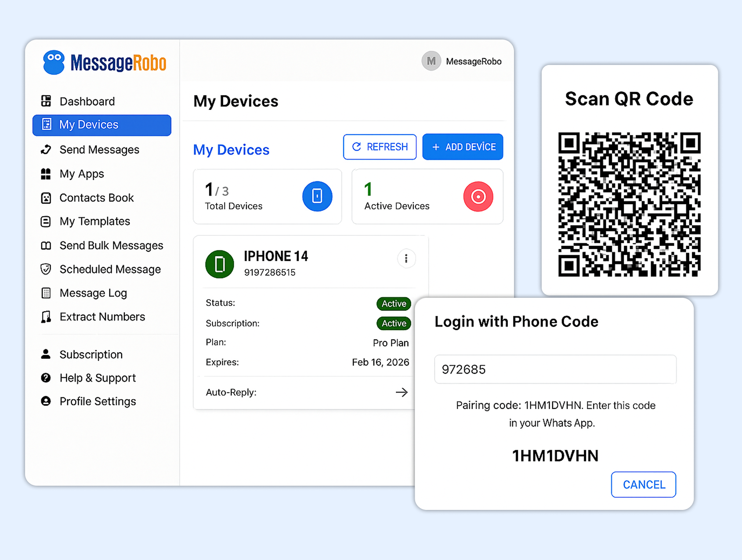Click the REFRESH button
This screenshot has height=560, width=742.
(x=380, y=147)
